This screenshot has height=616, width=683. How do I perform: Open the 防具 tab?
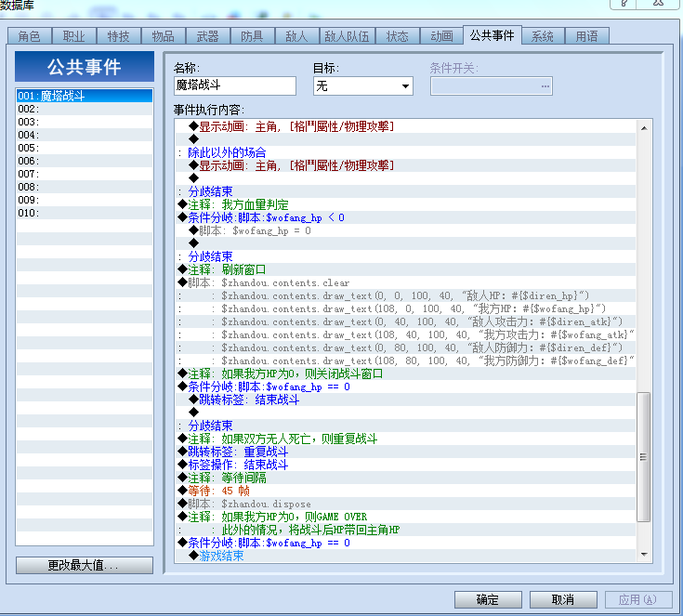click(253, 35)
